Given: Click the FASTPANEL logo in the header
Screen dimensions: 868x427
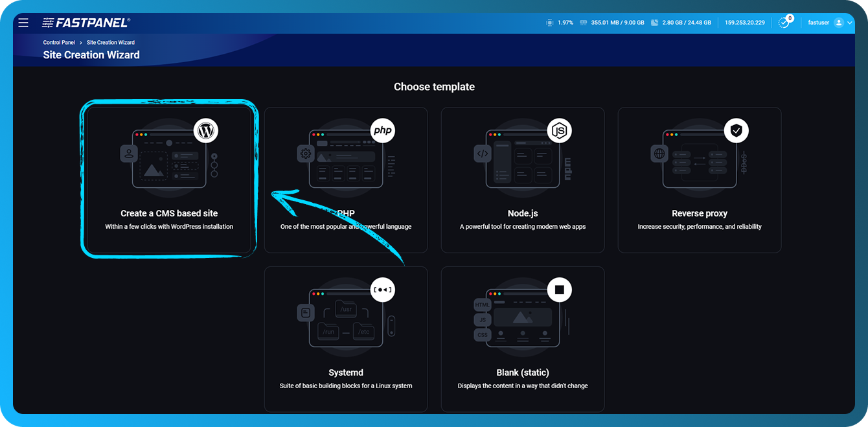Looking at the screenshot, I should pyautogui.click(x=86, y=21).
